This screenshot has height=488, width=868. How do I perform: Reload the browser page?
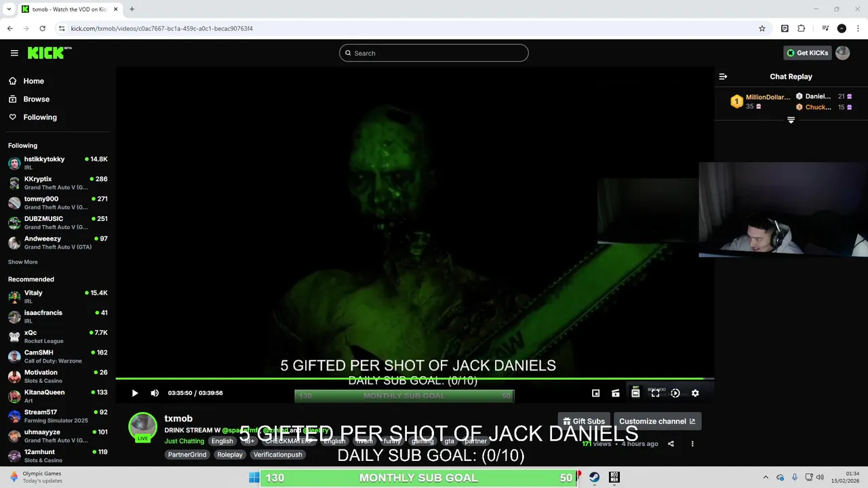(42, 28)
